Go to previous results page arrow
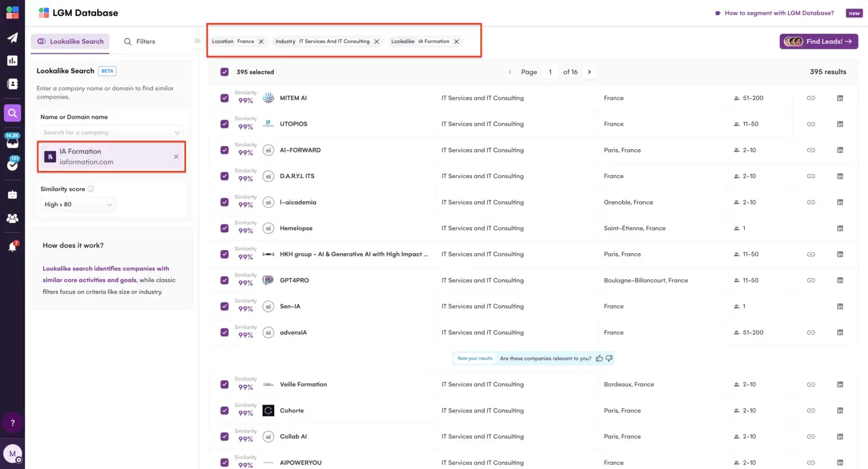Viewport: 868px width, 469px height. [x=510, y=72]
